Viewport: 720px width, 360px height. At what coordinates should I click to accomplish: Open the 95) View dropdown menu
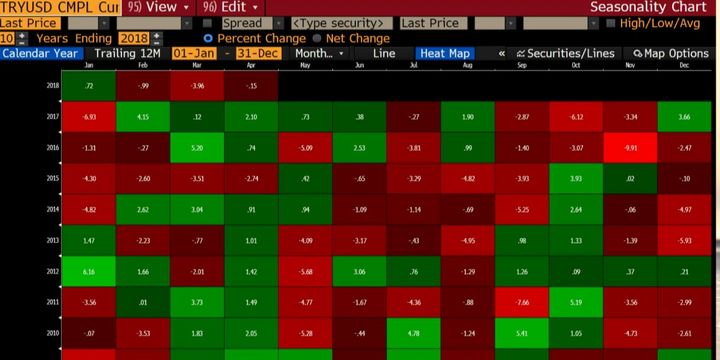point(158,7)
